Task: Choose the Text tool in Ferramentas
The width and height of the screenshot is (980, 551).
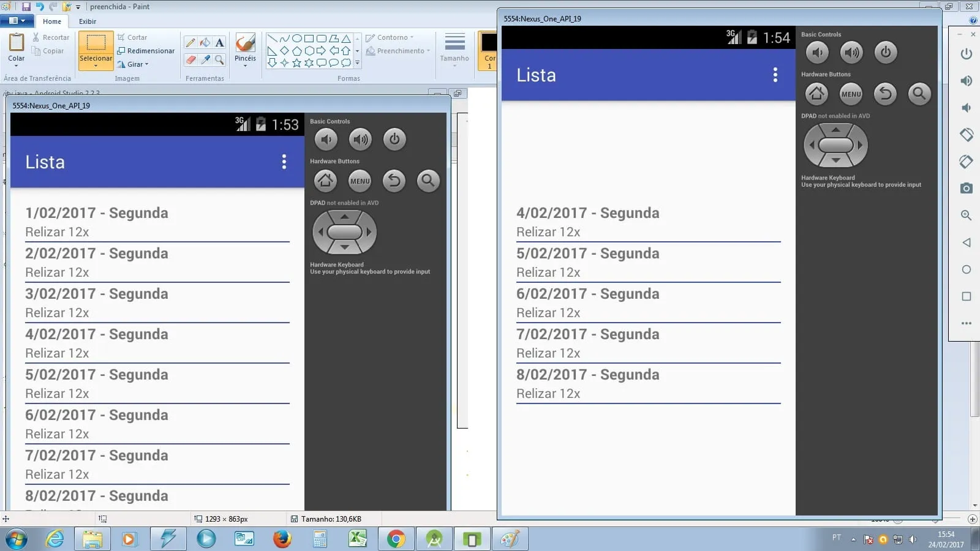Action: pyautogui.click(x=219, y=43)
